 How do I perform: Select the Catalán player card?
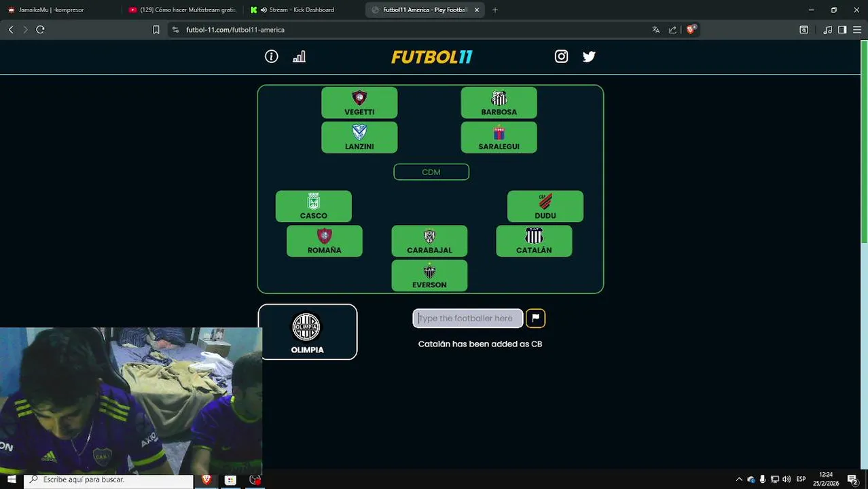point(534,241)
